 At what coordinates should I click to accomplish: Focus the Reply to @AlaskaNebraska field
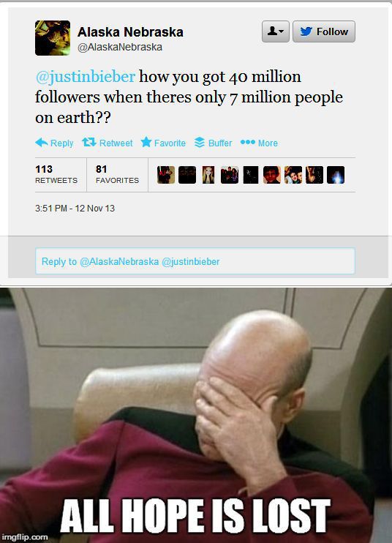195,261
